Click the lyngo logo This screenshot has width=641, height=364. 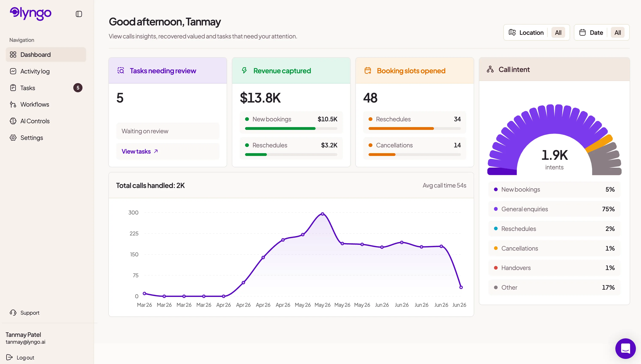pos(31,13)
